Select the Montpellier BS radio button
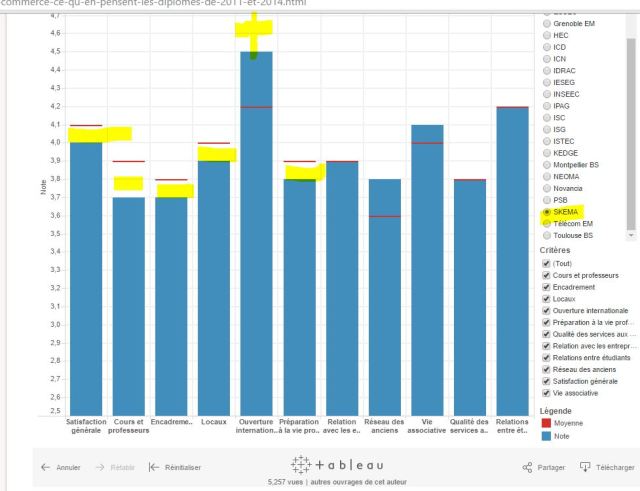 pos(547,165)
